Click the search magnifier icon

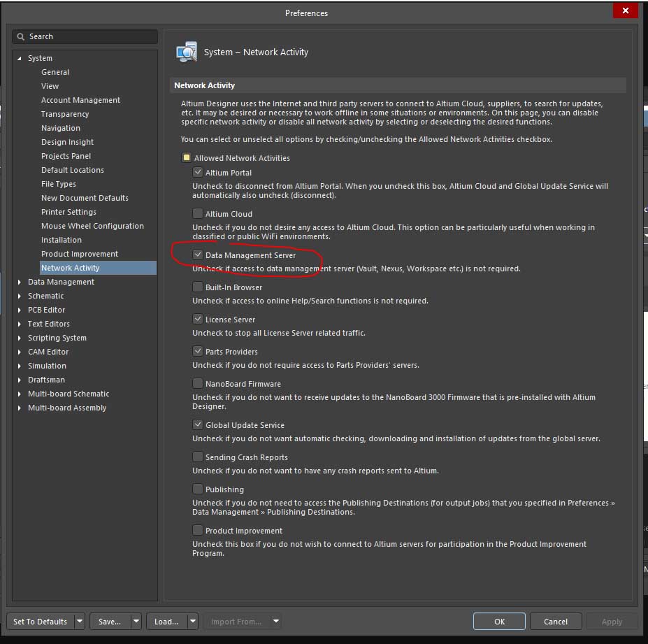click(22, 37)
